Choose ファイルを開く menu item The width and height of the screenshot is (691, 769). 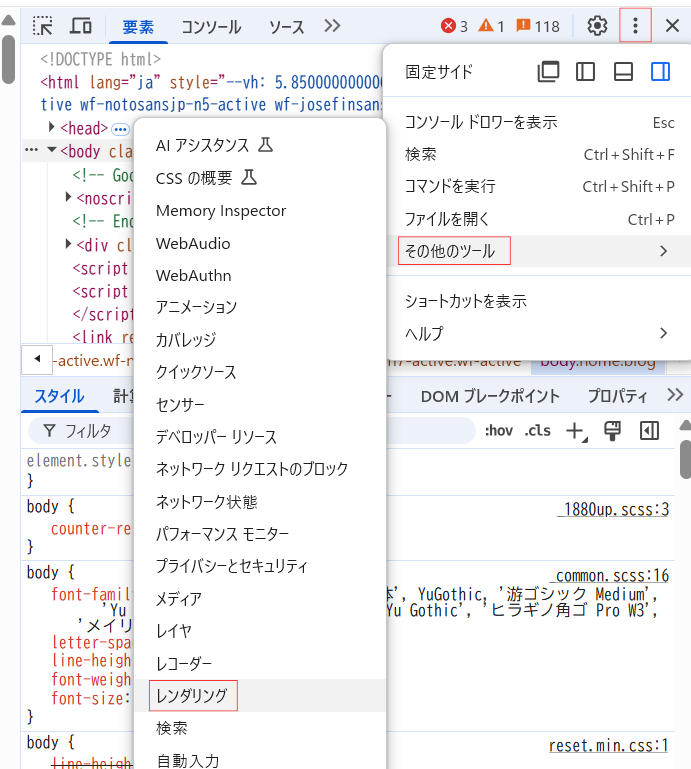[x=539, y=219]
